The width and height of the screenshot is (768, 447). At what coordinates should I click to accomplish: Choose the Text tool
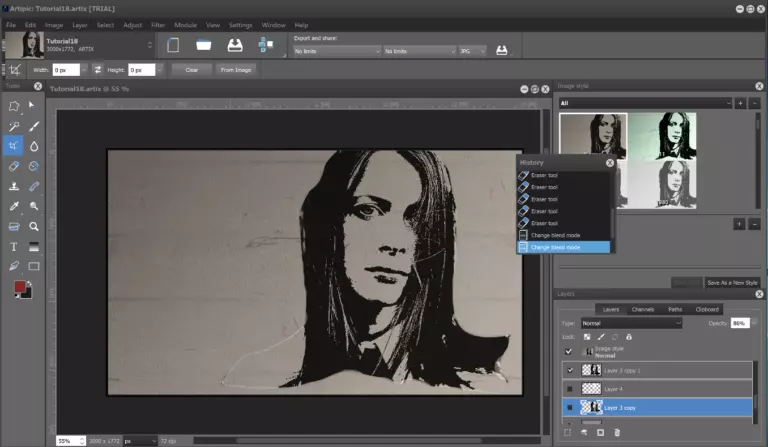(x=14, y=246)
